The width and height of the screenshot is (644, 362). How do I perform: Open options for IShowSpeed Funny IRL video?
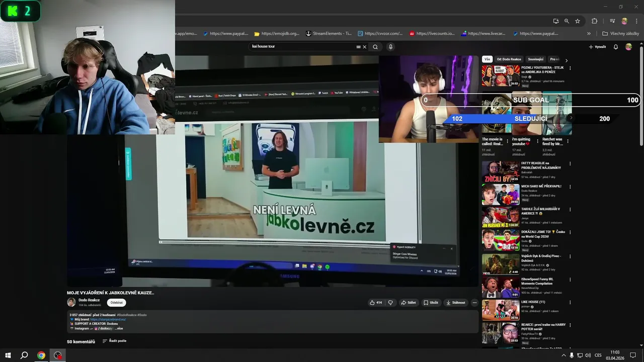(x=570, y=279)
